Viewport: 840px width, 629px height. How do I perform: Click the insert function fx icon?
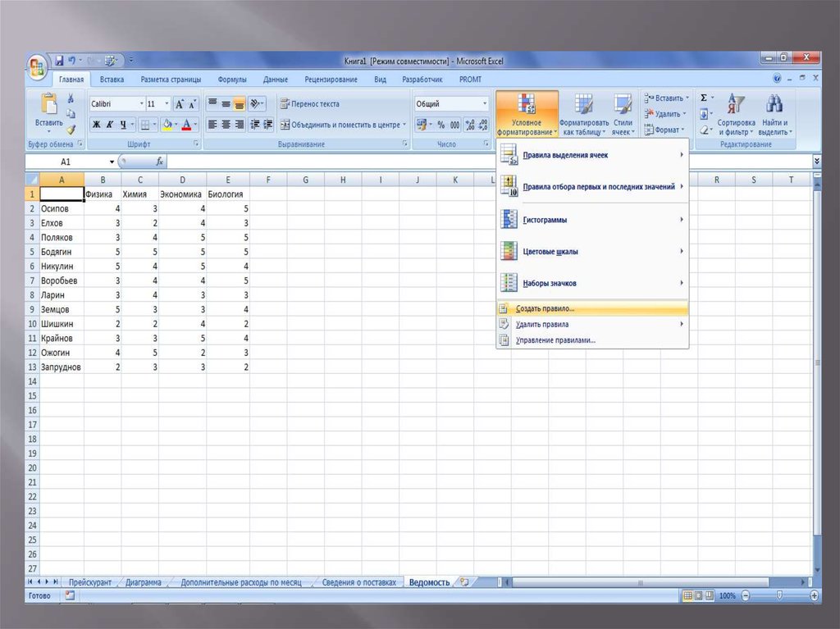pyautogui.click(x=159, y=162)
